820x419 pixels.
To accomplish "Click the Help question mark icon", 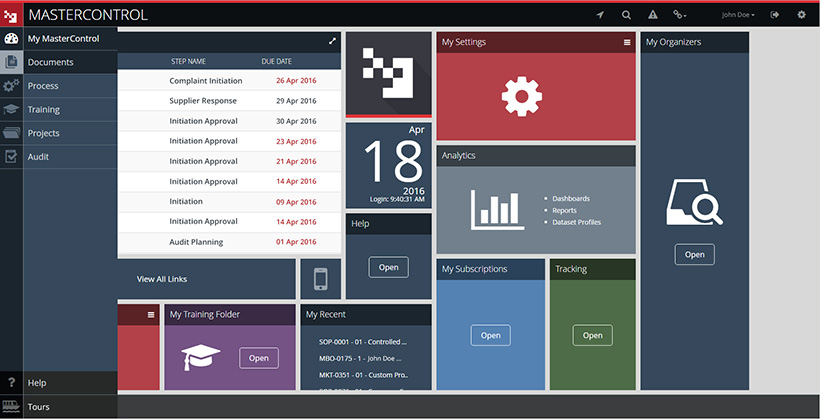I will click(x=12, y=383).
